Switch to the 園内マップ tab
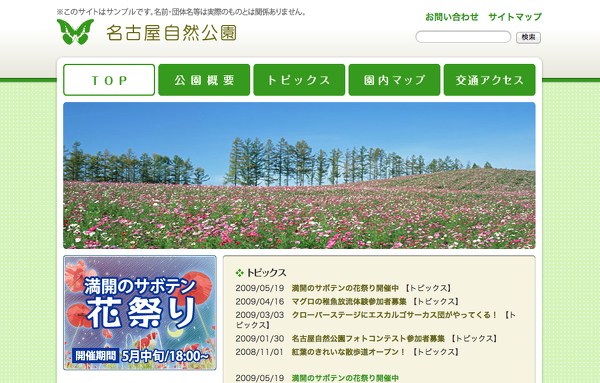The image size is (600, 383). [x=395, y=80]
